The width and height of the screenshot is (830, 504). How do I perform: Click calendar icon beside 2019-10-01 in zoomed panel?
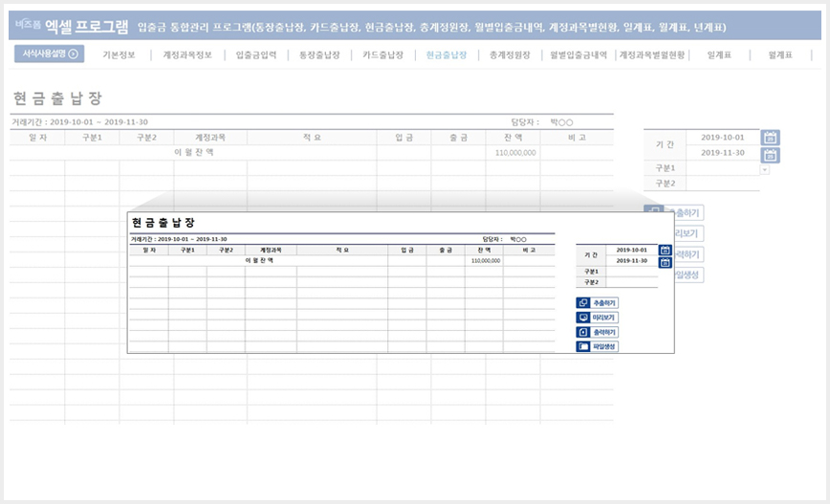click(665, 250)
